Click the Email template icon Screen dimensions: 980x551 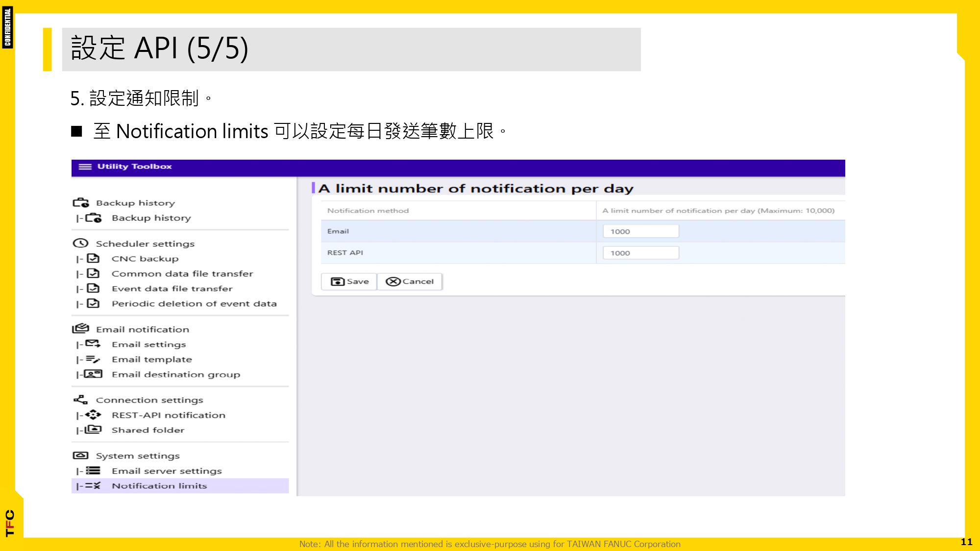pyautogui.click(x=93, y=359)
